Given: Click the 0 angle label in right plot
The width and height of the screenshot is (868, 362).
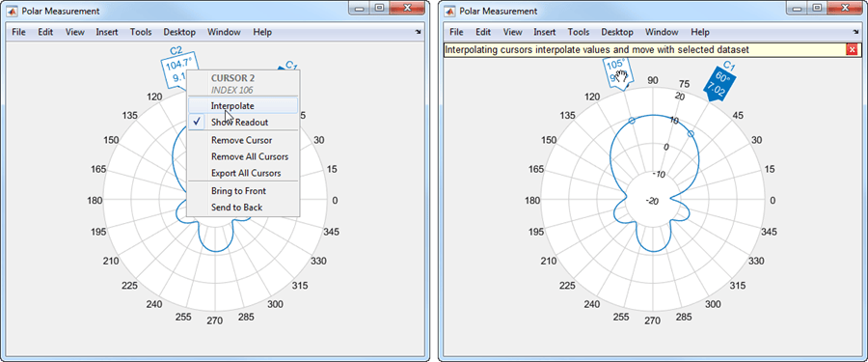Looking at the screenshot, I should pyautogui.click(x=773, y=201).
